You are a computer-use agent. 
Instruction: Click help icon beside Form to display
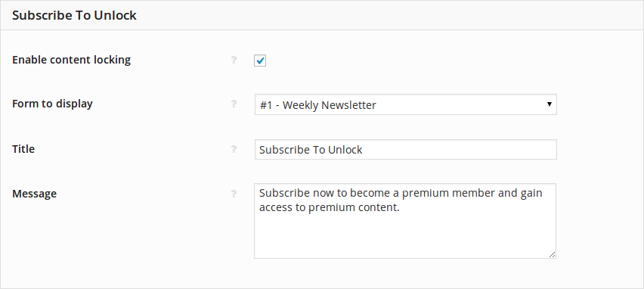click(x=234, y=104)
